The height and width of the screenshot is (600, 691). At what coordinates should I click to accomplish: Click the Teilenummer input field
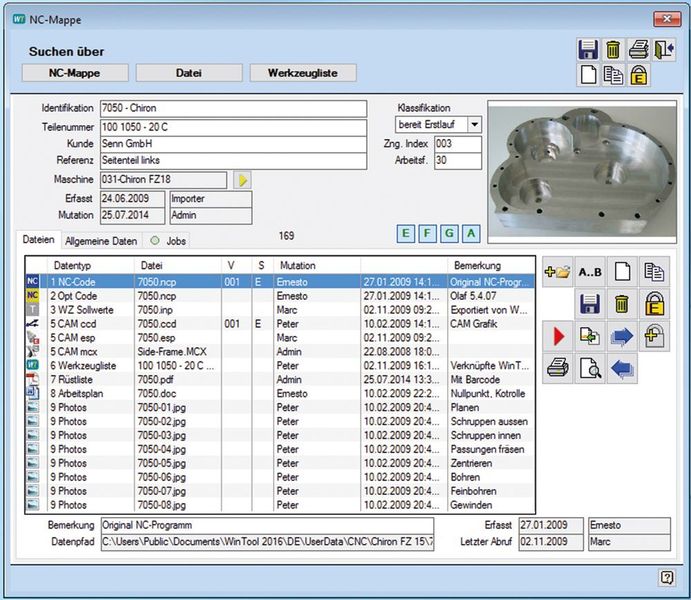point(234,127)
